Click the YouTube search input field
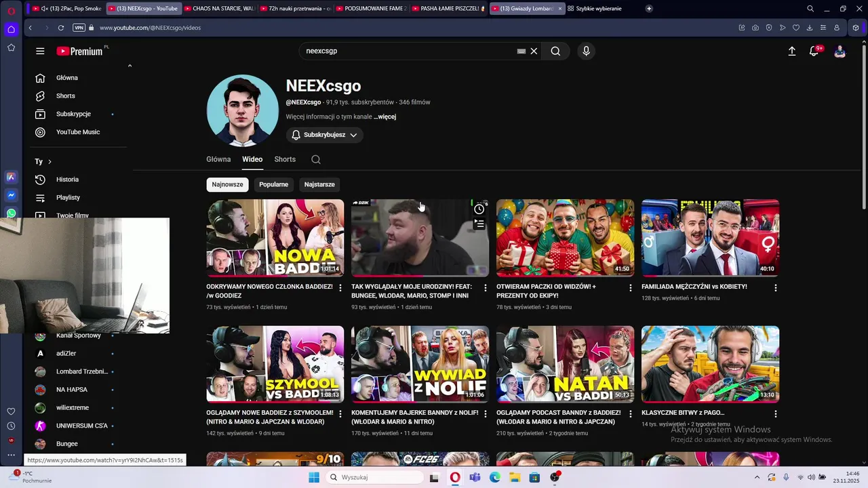868x488 pixels. pos(410,51)
